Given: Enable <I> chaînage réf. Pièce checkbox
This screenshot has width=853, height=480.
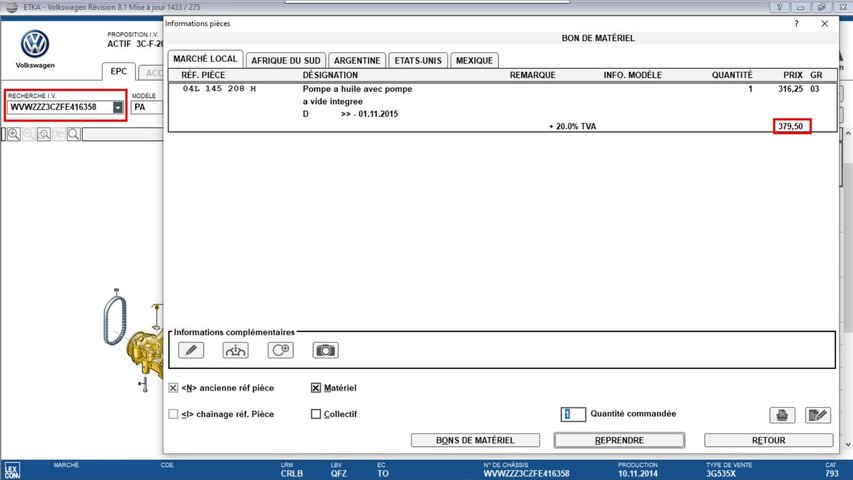Looking at the screenshot, I should [173, 414].
